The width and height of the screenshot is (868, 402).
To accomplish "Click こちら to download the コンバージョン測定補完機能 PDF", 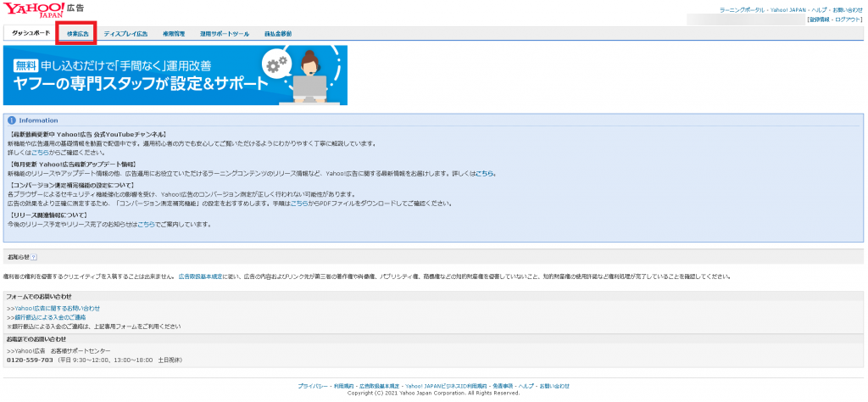I will [x=299, y=204].
